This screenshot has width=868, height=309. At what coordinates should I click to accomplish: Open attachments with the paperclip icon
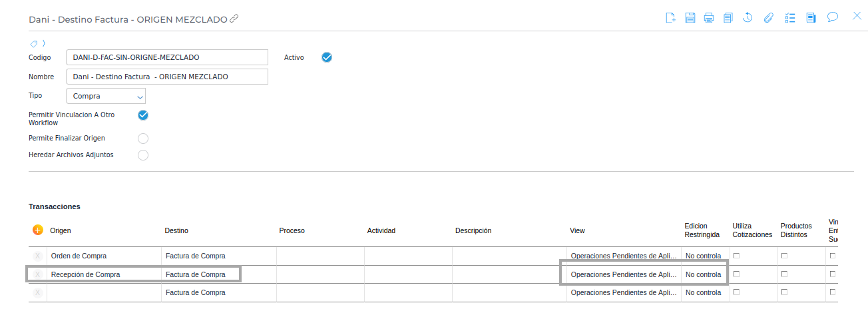(768, 18)
